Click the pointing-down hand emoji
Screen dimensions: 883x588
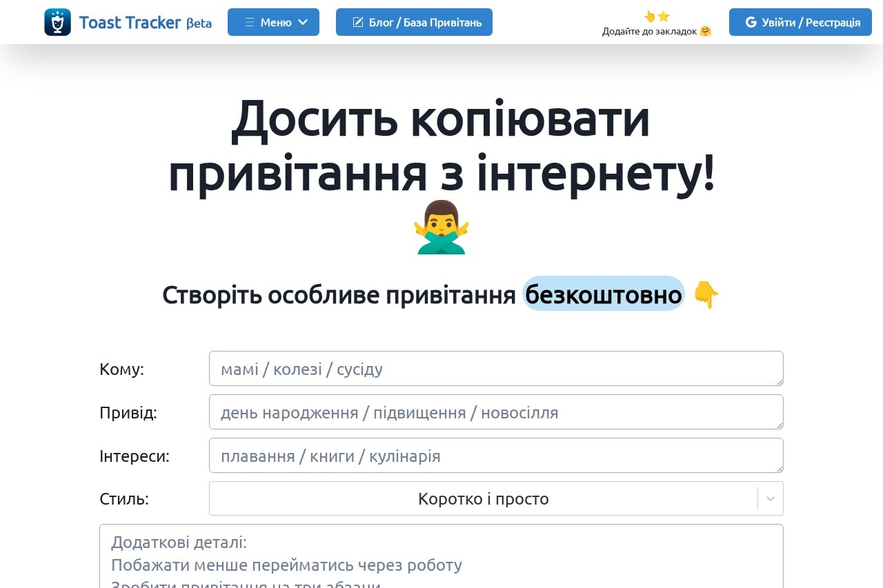coord(706,294)
